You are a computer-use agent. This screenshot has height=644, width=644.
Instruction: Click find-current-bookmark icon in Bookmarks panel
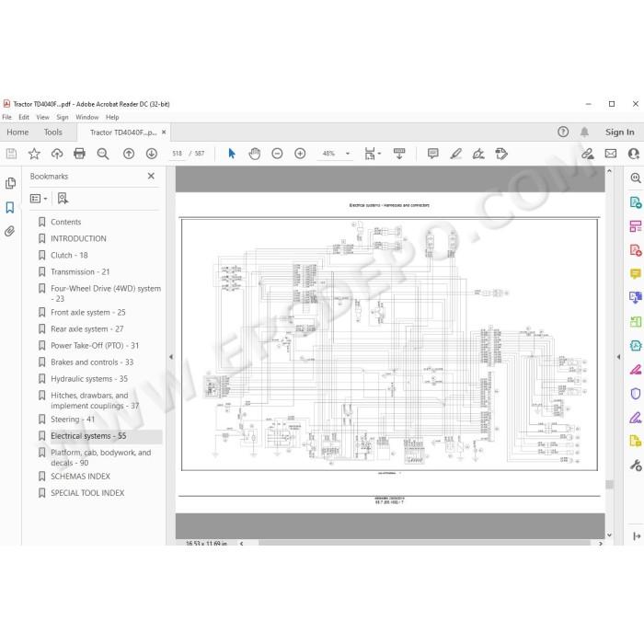(63, 199)
